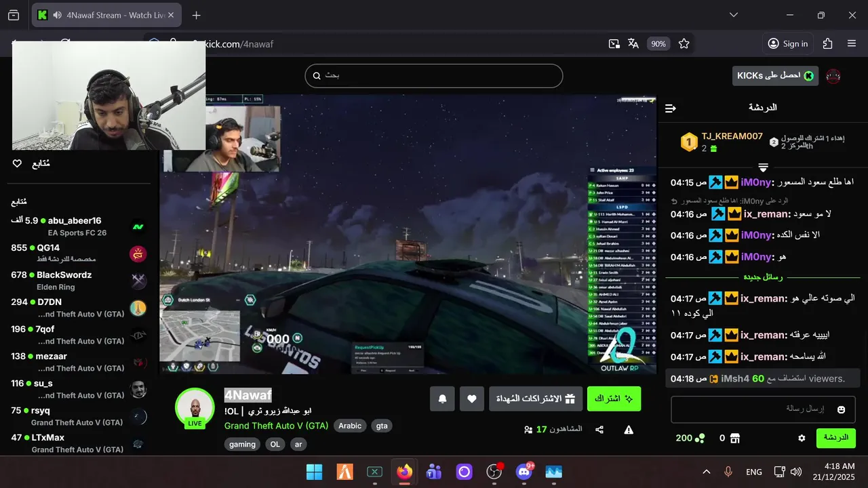Open BlackSwordz followed channel
The width and height of the screenshot is (868, 488).
point(79,281)
